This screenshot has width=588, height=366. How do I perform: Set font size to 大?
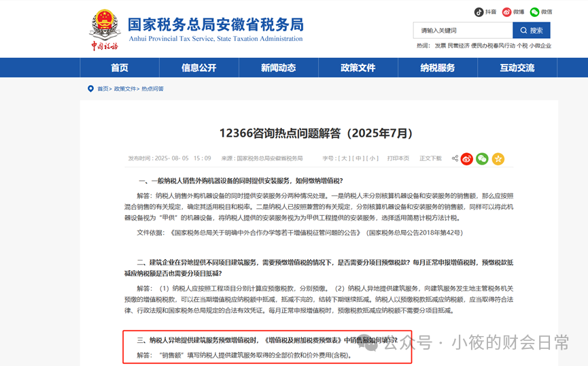pos(344,159)
